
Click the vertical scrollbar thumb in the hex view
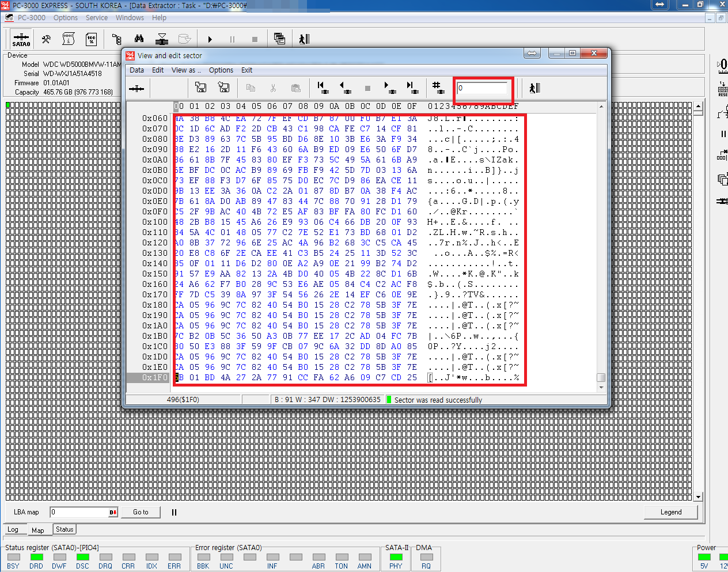[601, 377]
